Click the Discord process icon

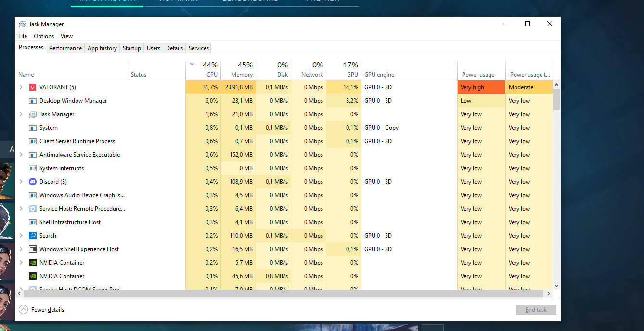(33, 182)
